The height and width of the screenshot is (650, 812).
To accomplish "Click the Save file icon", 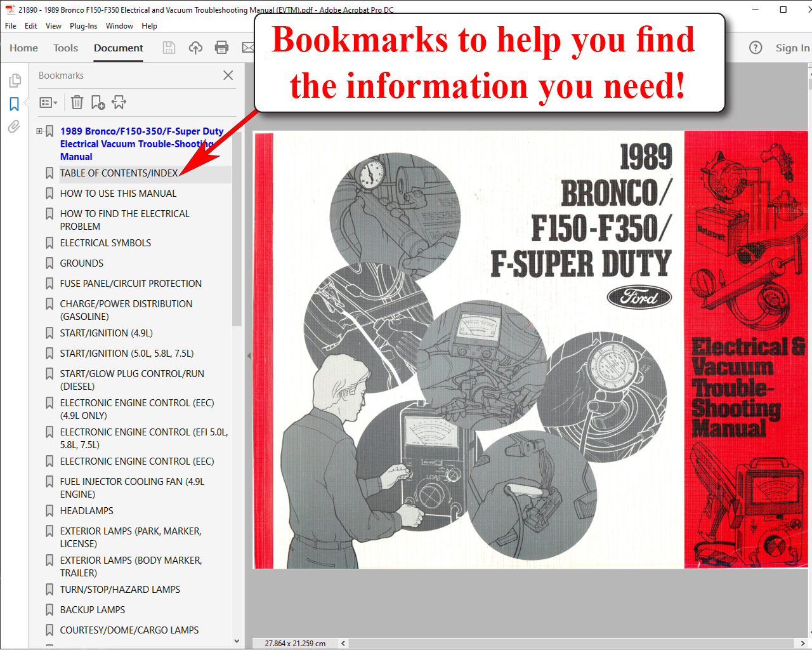I will [x=169, y=48].
